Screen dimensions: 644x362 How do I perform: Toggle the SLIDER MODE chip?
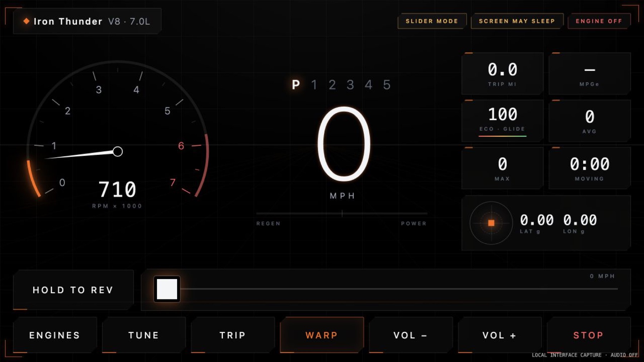432,21
